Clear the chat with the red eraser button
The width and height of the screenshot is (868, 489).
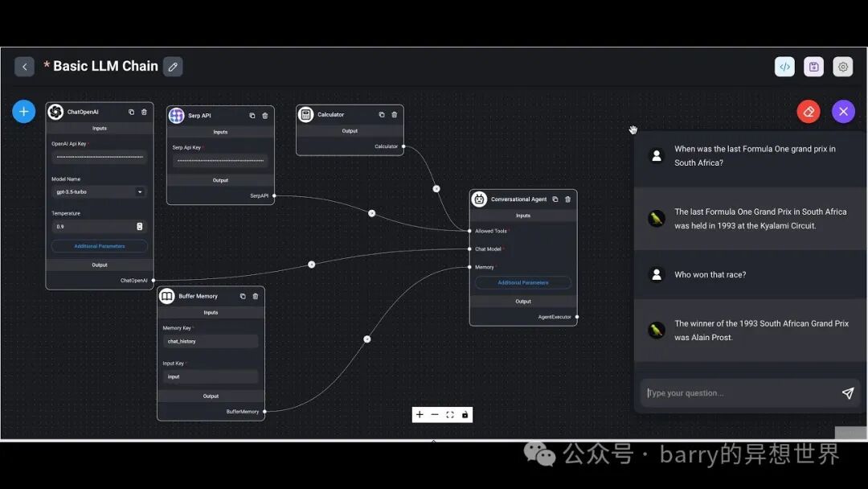pos(809,111)
